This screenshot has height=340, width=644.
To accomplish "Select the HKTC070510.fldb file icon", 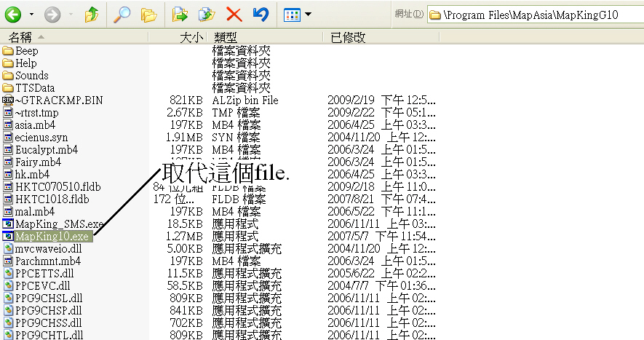I will (x=8, y=186).
